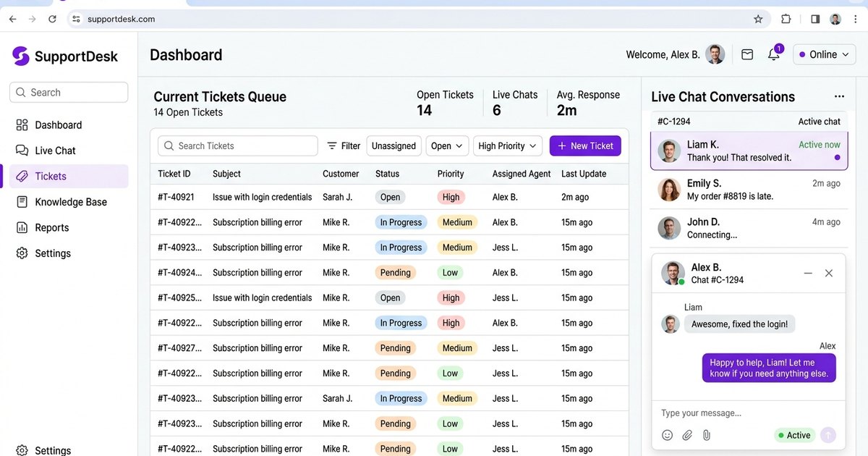Click the Knowledge Base book icon
Image resolution: width=868 pixels, height=456 pixels.
(22, 202)
